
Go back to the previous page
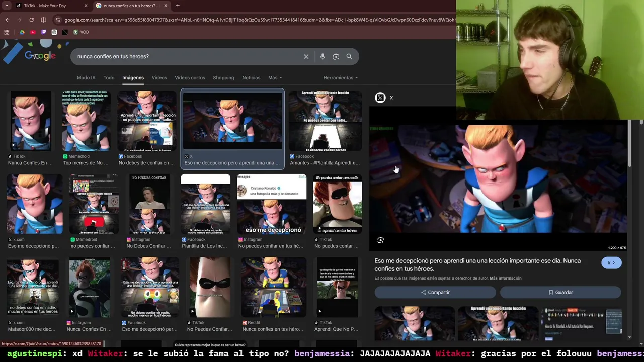click(x=7, y=20)
